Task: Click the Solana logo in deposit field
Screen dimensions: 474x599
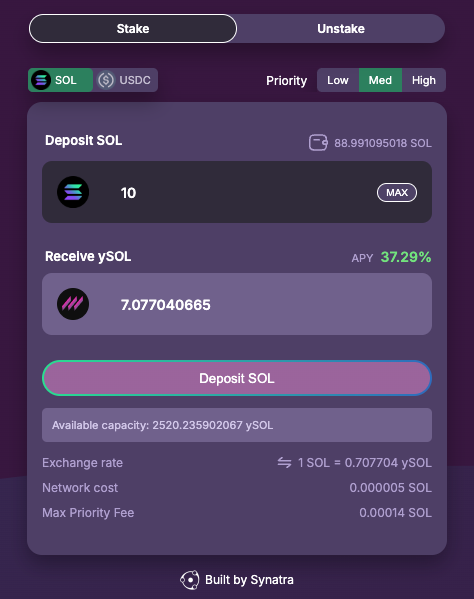Action: tap(73, 192)
